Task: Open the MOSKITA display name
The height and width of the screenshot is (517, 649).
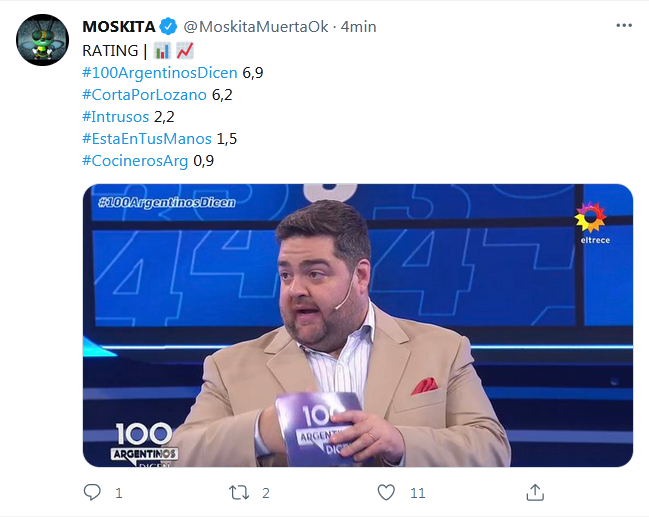Action: coord(119,26)
